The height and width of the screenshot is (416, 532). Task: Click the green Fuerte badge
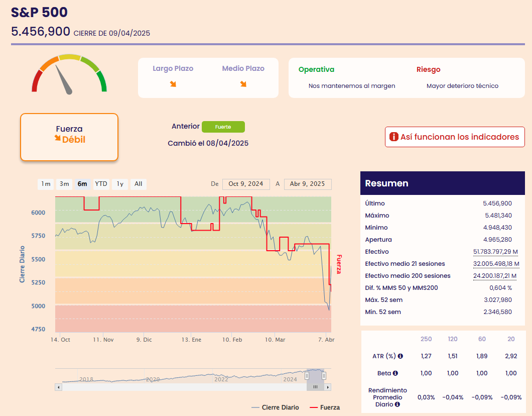(223, 127)
